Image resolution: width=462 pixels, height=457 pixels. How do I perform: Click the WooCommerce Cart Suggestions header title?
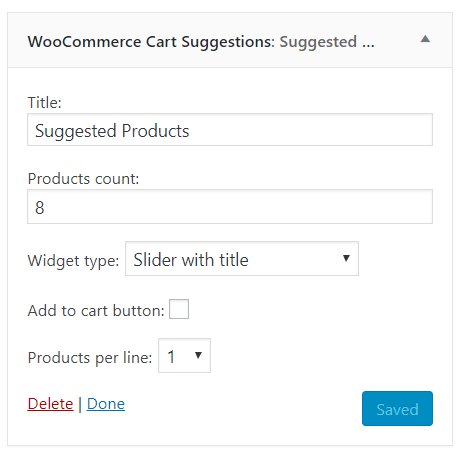pos(151,42)
